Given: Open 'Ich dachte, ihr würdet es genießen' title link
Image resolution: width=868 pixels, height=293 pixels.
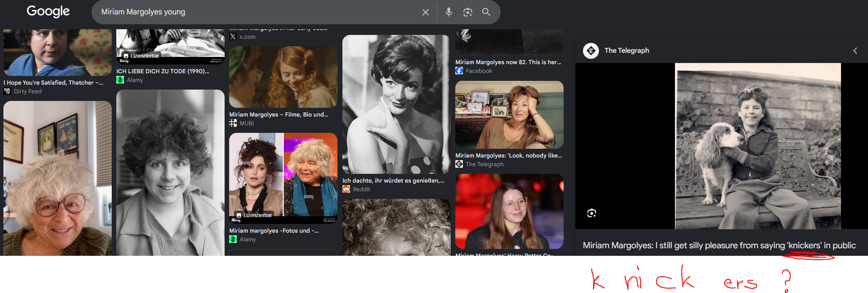Looking at the screenshot, I should (393, 180).
